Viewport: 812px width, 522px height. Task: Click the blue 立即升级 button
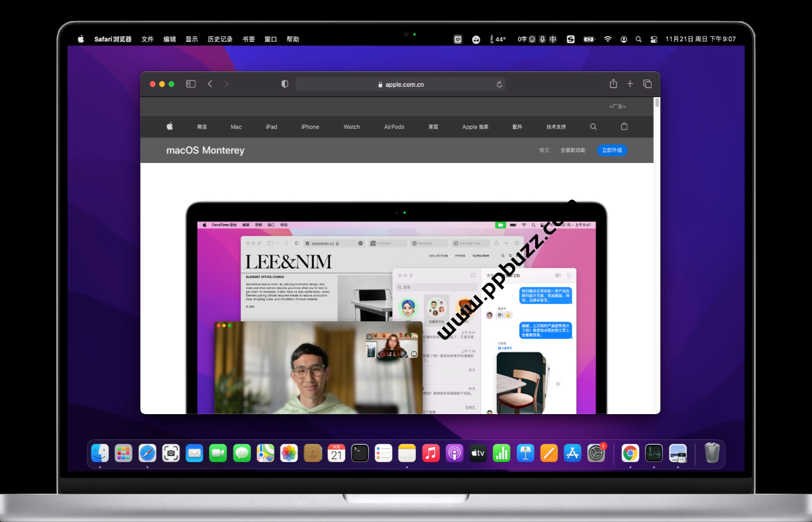click(x=612, y=150)
